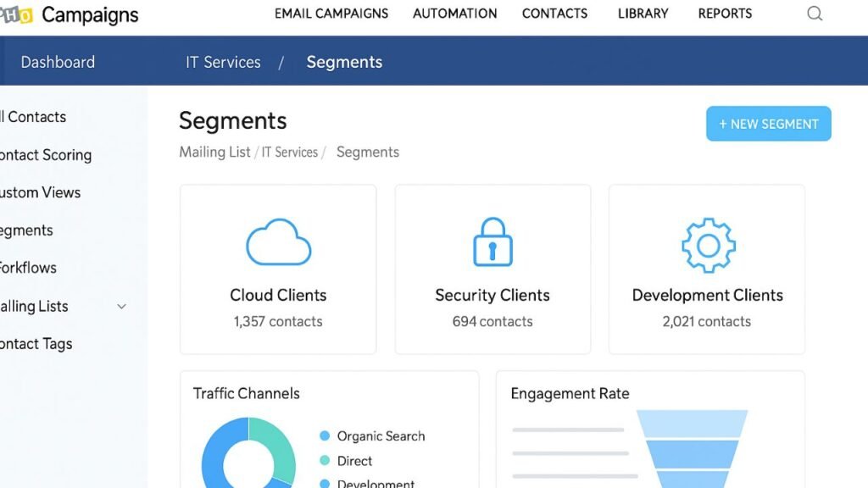Click the Engagement Rate card title

tap(570, 393)
